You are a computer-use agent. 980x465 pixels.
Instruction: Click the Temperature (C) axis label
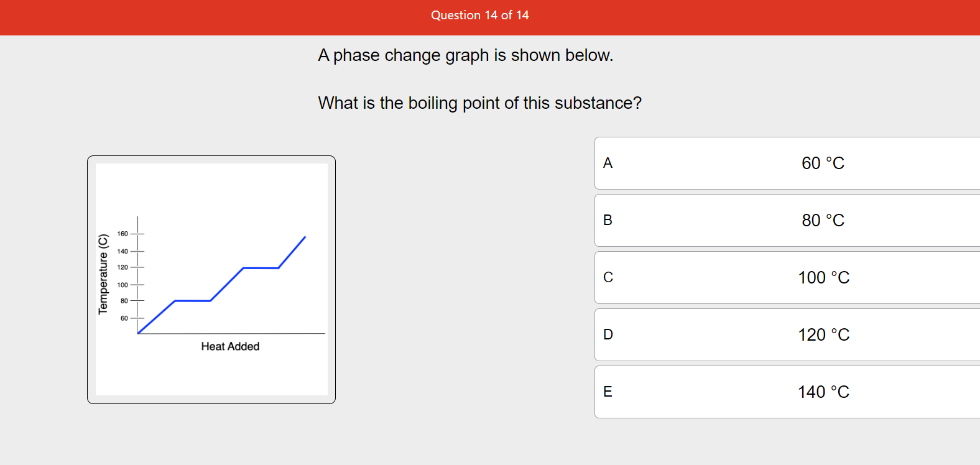click(x=103, y=274)
